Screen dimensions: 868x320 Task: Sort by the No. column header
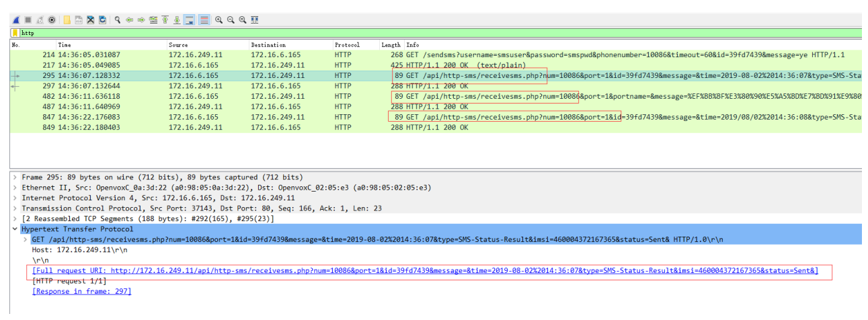(34, 45)
